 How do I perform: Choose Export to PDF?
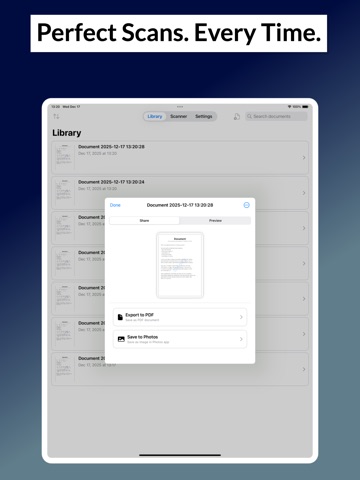[180, 317]
